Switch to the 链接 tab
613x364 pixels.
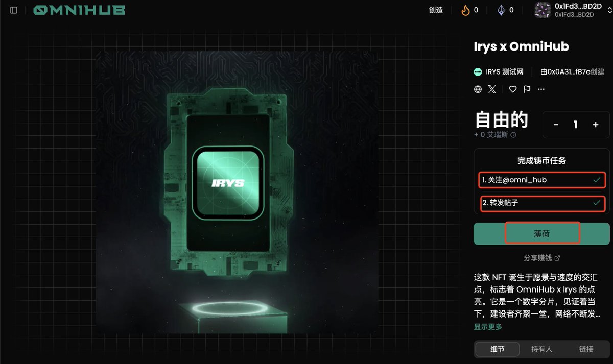pos(586,349)
